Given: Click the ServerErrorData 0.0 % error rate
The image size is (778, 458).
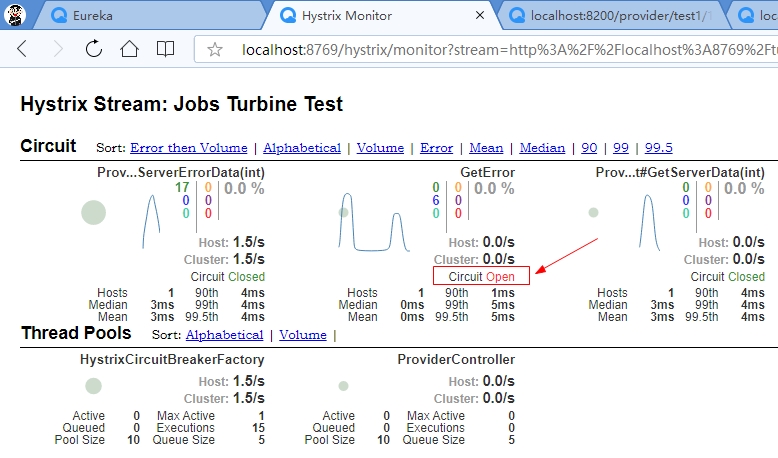Looking at the screenshot, I should pyautogui.click(x=244, y=189).
